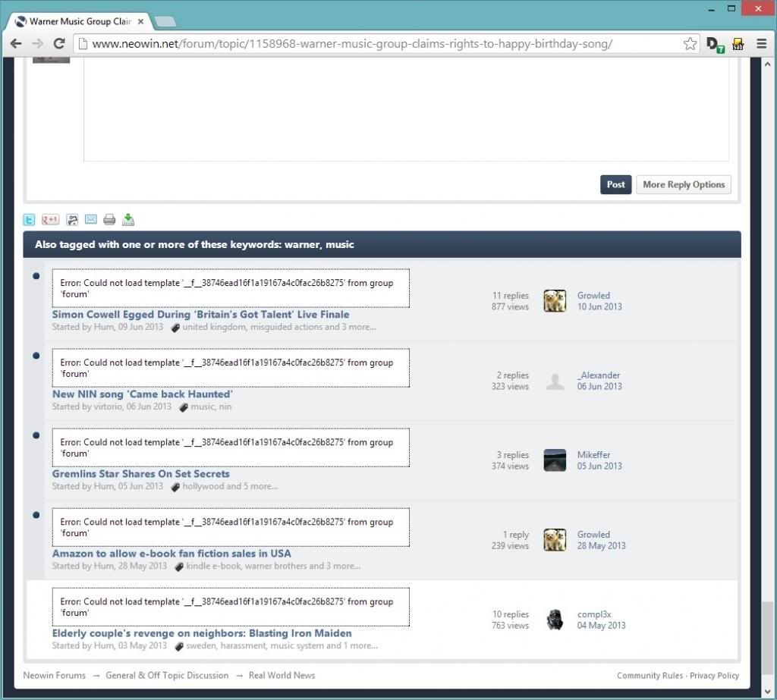View Growled's profile on Simon Cowell row

click(593, 295)
